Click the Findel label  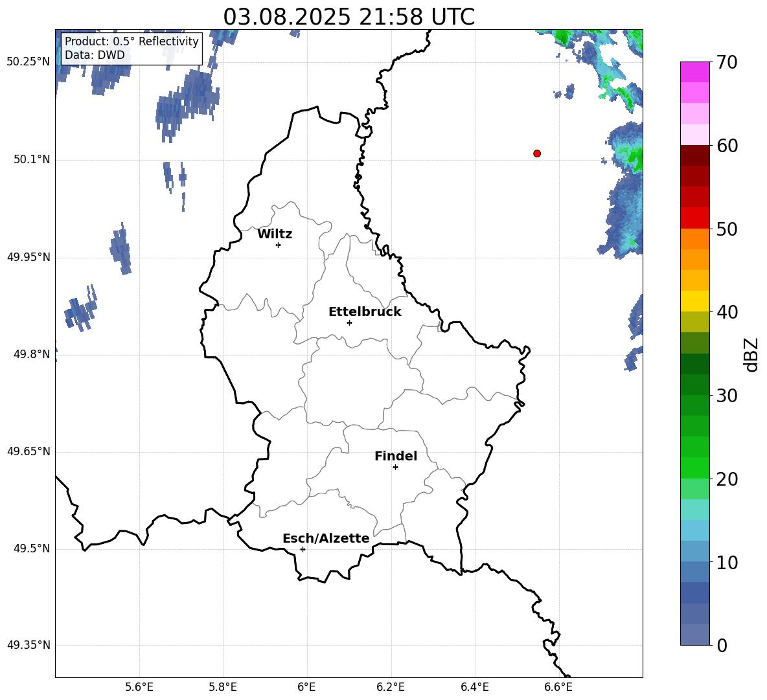[x=396, y=456]
